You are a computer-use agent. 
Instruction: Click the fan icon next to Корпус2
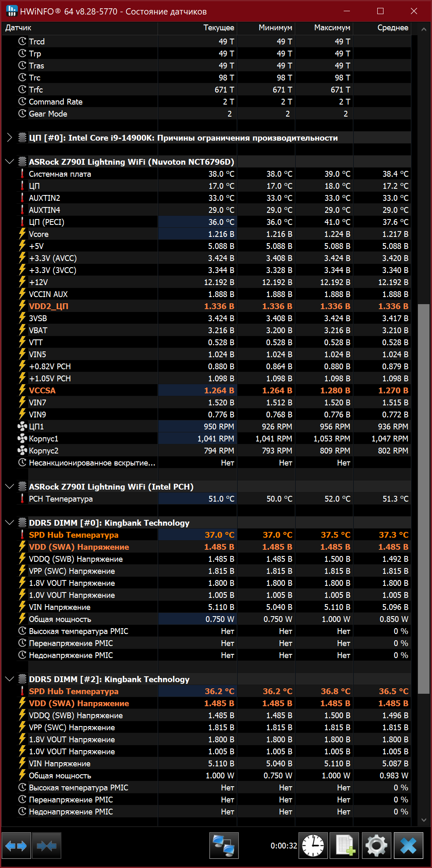[22, 450]
